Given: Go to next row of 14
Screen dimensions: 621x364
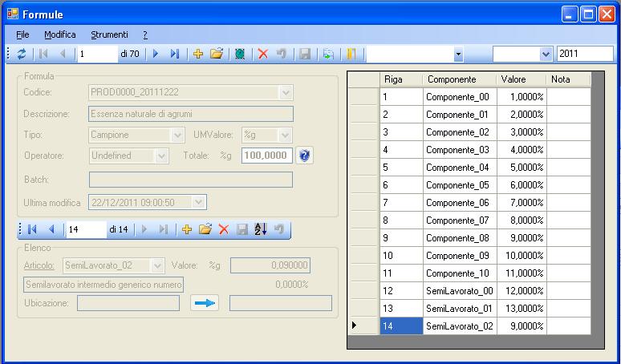Looking at the screenshot, I should coord(144,229).
